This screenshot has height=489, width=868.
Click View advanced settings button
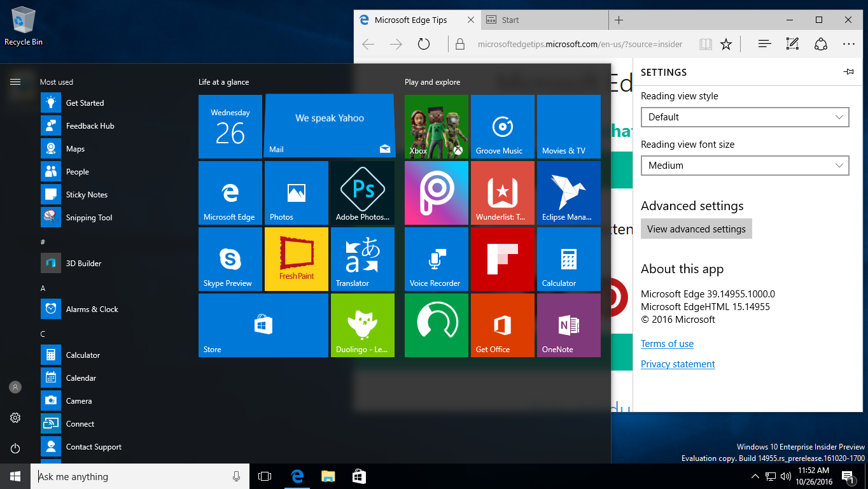click(696, 229)
